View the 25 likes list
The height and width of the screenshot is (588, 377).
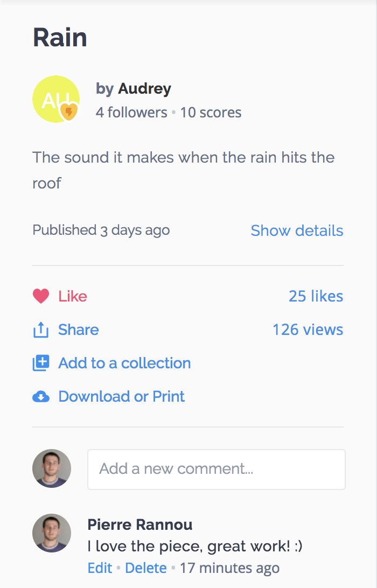coord(316,296)
